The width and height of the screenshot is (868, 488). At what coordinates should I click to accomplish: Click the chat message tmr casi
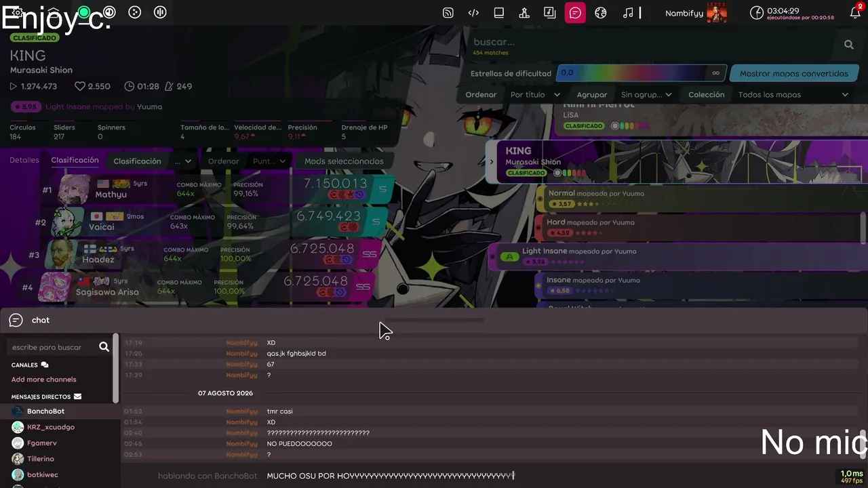pos(280,411)
